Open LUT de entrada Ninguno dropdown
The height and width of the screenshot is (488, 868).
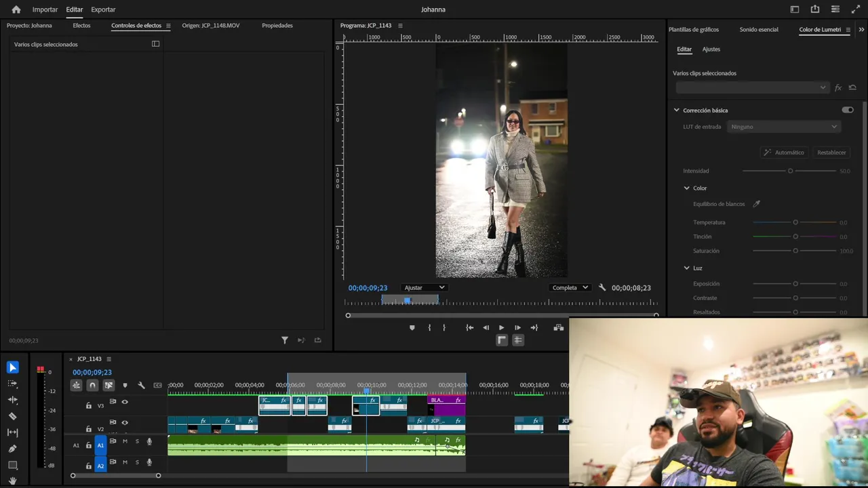click(783, 127)
